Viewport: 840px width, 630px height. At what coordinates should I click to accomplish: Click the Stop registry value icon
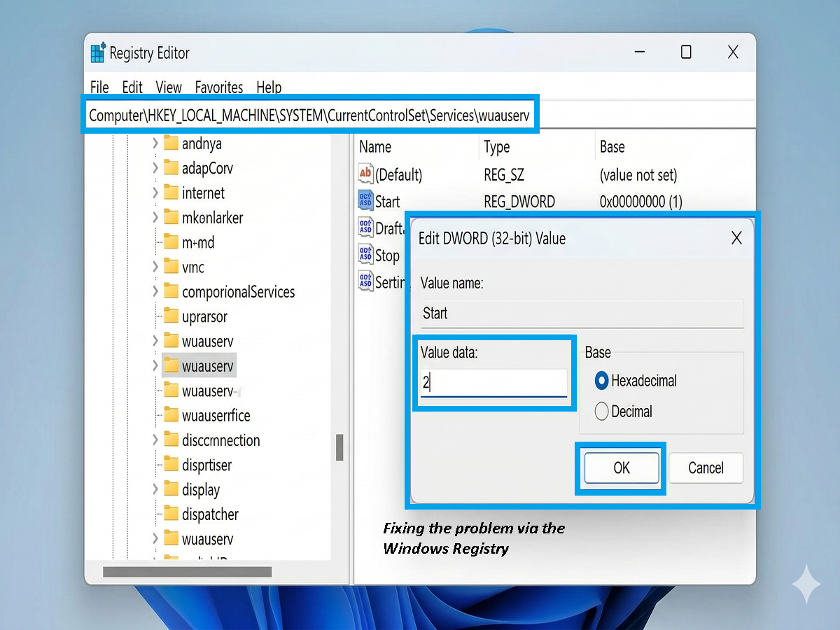365,255
